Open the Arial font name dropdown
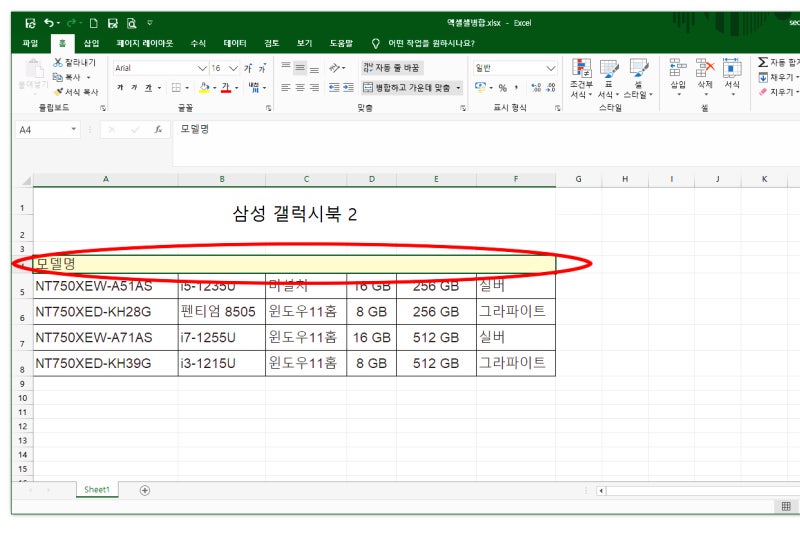Image resolution: width=800 pixels, height=533 pixels. coord(202,68)
